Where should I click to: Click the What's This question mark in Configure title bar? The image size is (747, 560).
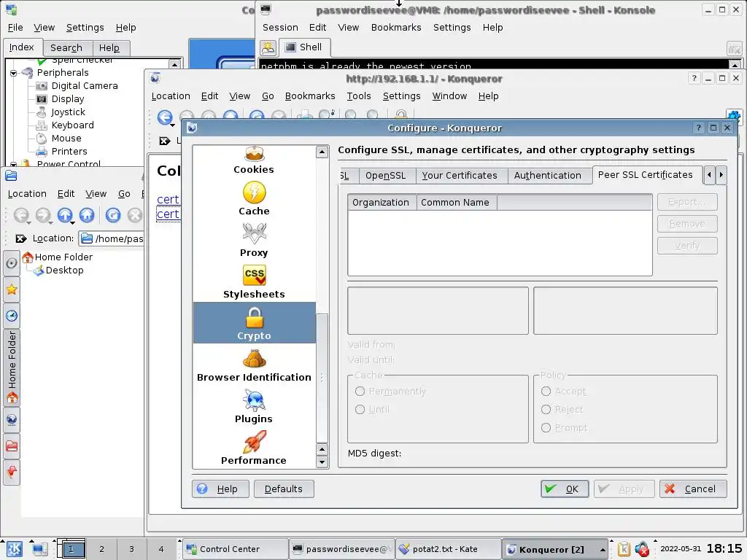click(x=698, y=128)
